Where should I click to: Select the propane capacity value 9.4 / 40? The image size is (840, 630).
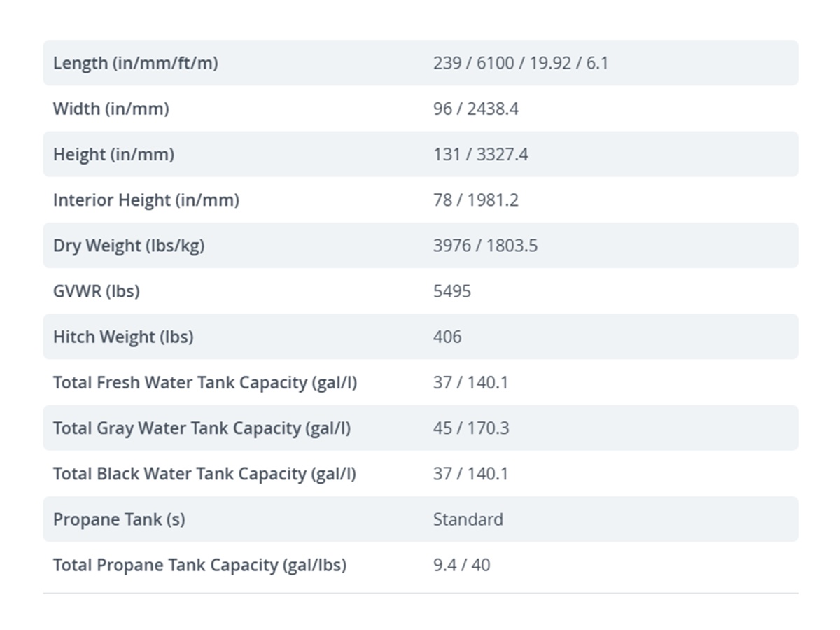click(462, 565)
